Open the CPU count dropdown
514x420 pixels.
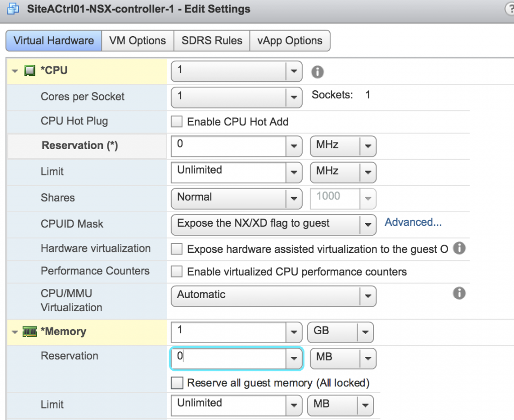(236, 71)
